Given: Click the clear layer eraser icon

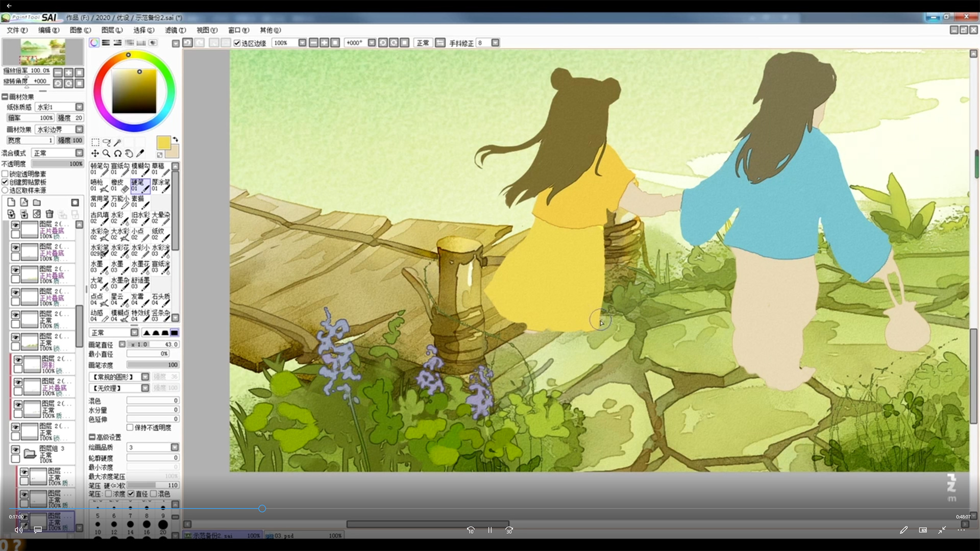Looking at the screenshot, I should click(37, 214).
